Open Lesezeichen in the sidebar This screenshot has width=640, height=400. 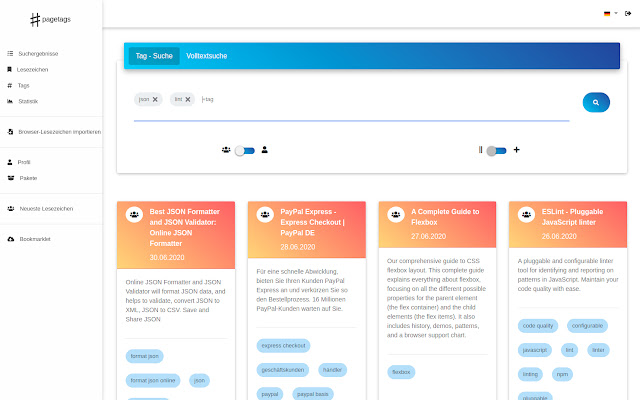pos(32,69)
